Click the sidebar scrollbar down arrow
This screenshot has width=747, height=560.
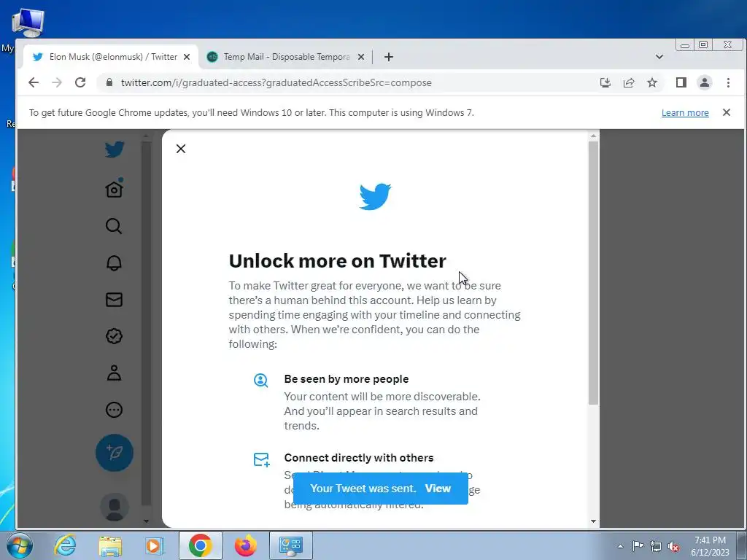[146, 521]
